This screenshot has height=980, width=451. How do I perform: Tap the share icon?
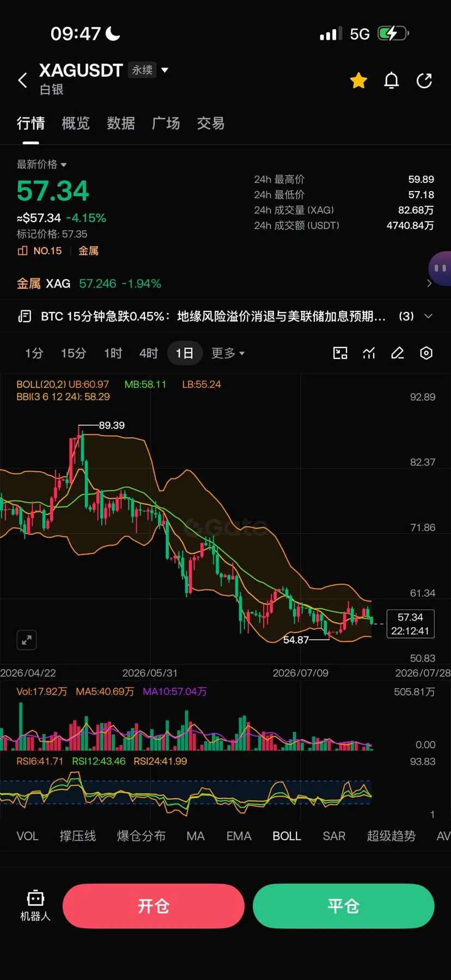tap(424, 81)
